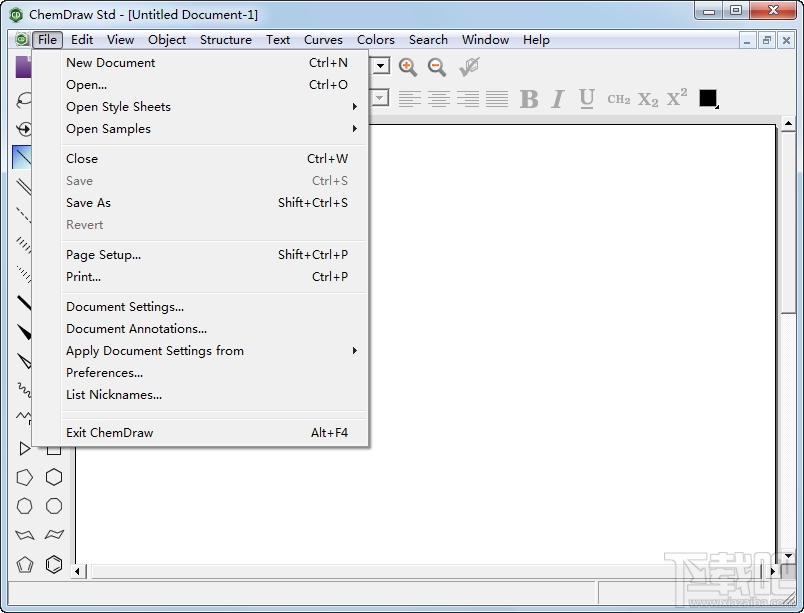Select the Cyclopentadiene Ring tool

point(24,564)
